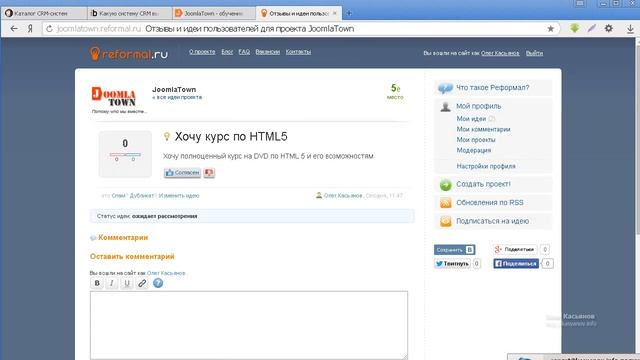The height and width of the screenshot is (360, 640).
Task: Open 'Мои идеи' sidebar link
Action: (471, 119)
